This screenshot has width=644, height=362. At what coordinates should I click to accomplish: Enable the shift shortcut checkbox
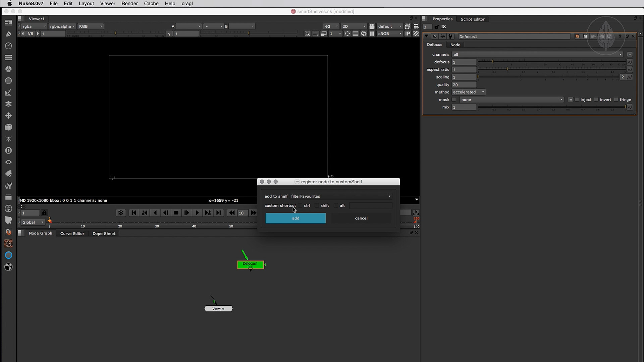coord(317,205)
